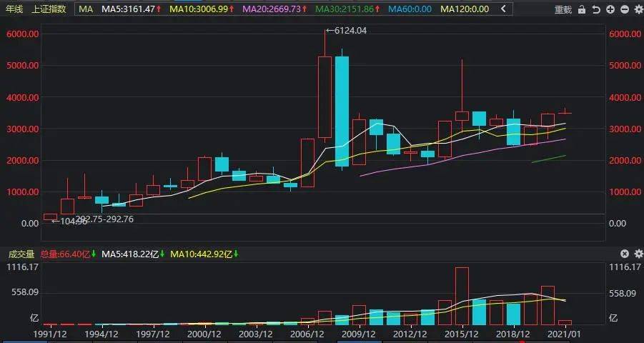Click the 上证指数 index name
Viewport: 644px width, 343px height.
(x=49, y=9)
